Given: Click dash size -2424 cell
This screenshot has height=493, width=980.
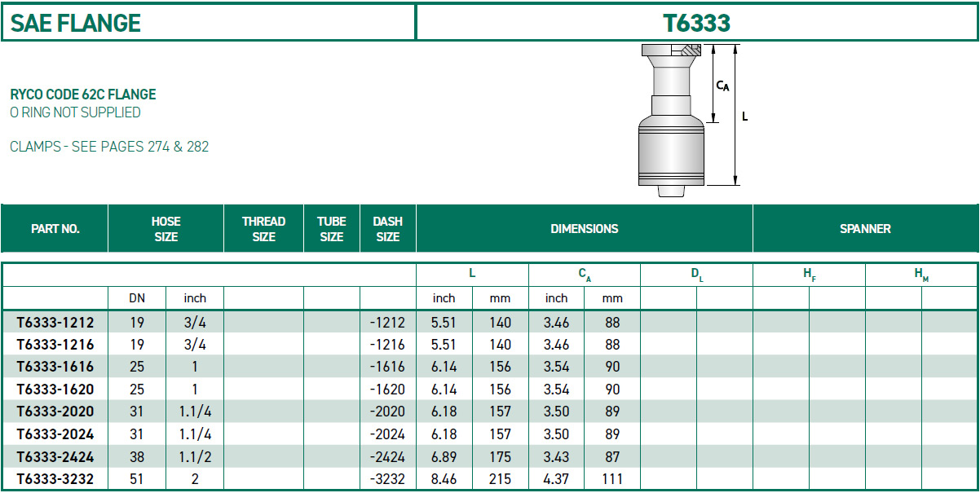Looking at the screenshot, I should point(386,456).
